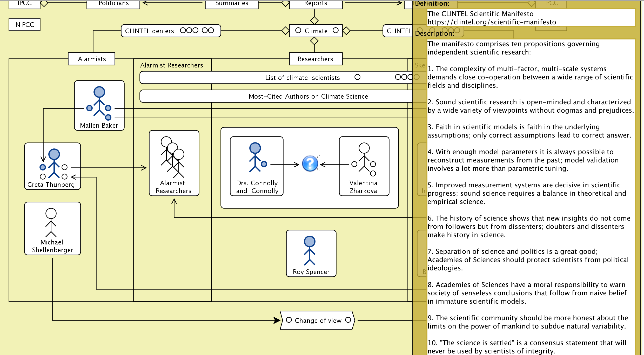The width and height of the screenshot is (644, 355).
Task: Open the clintel.org scientific-manifesto link
Action: [x=492, y=22]
